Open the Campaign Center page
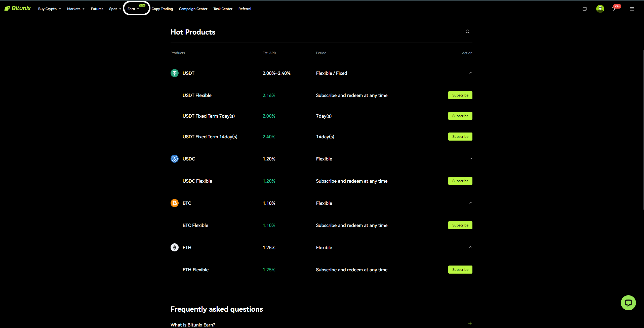The width and height of the screenshot is (644, 328). pos(193,9)
